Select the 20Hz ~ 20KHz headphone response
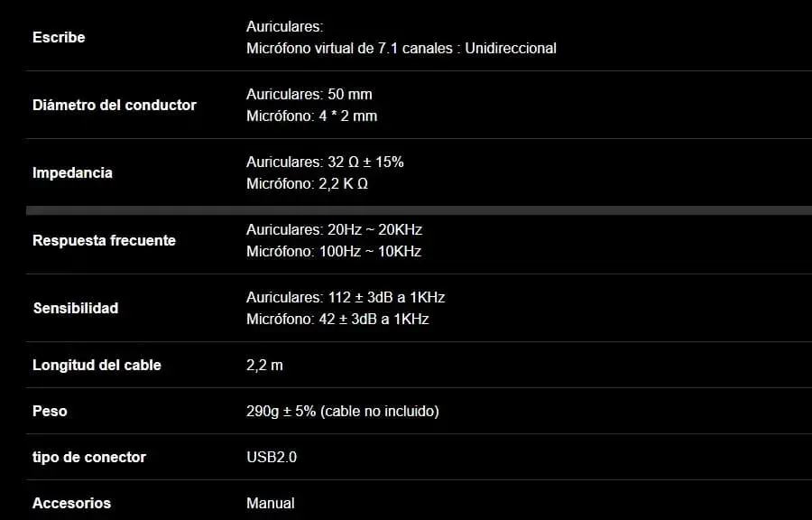The width and height of the screenshot is (812, 520). [x=334, y=229]
